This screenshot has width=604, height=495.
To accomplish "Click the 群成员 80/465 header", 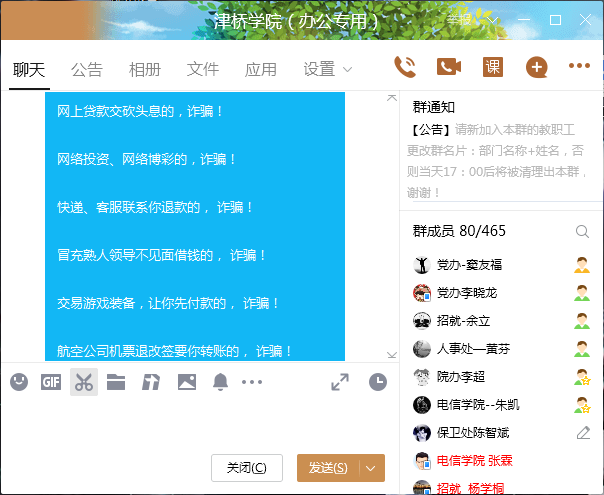I will [459, 231].
